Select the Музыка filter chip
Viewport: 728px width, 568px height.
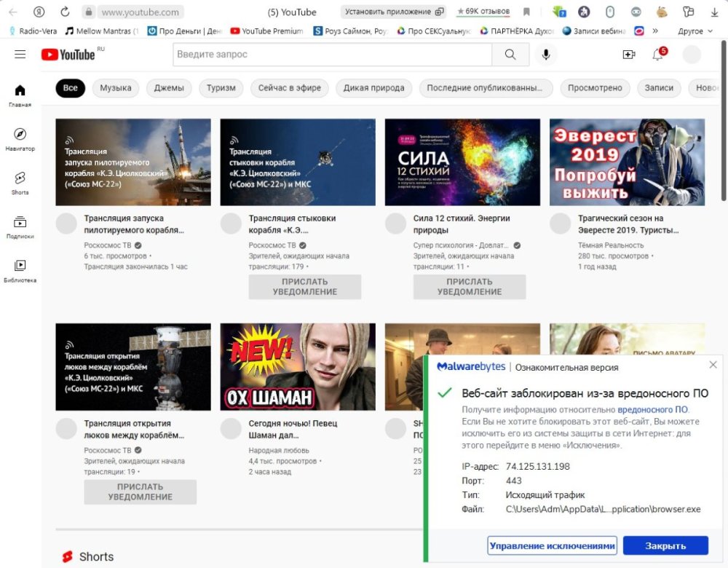[115, 87]
